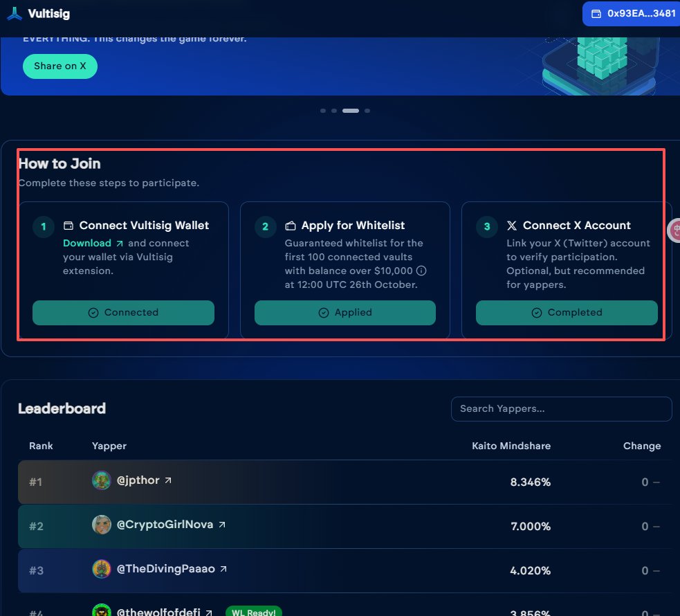Click the Connect Vultisig Wallet title
The width and height of the screenshot is (680, 616).
click(144, 226)
